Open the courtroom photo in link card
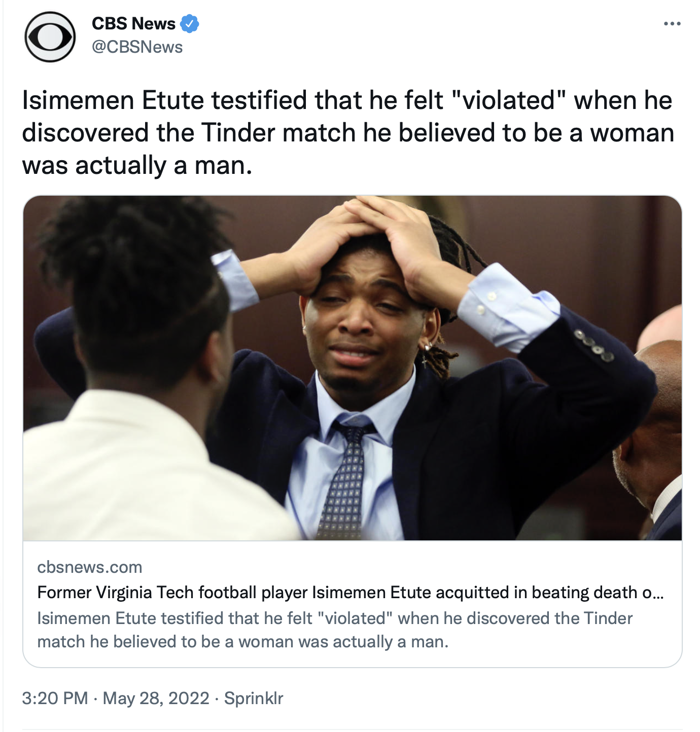Image resolution: width=700 pixels, height=732 pixels. point(353,368)
